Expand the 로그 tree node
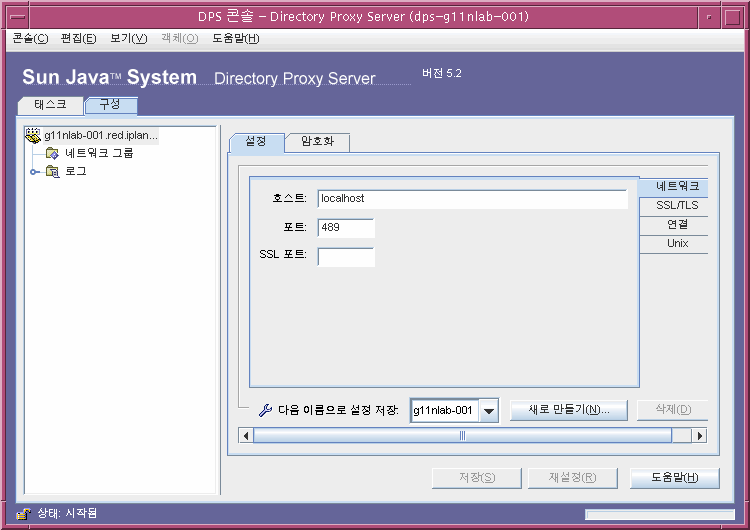 pyautogui.click(x=33, y=172)
